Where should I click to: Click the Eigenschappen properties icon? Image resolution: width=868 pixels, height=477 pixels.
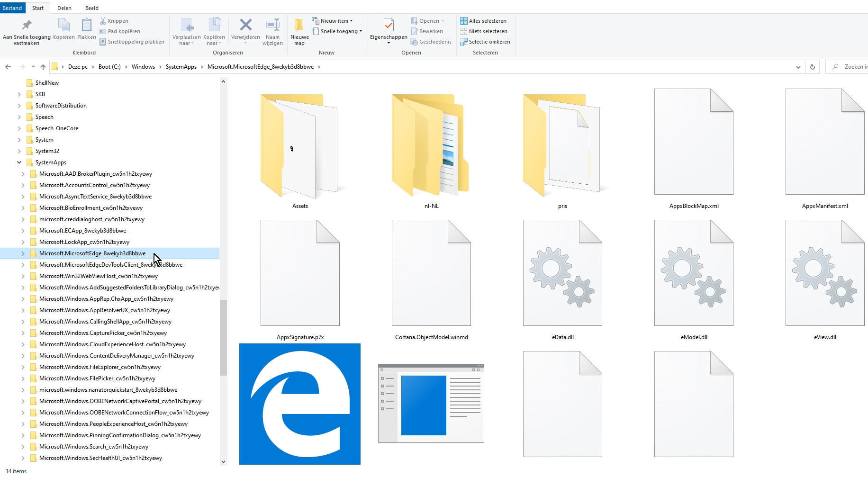point(388,26)
